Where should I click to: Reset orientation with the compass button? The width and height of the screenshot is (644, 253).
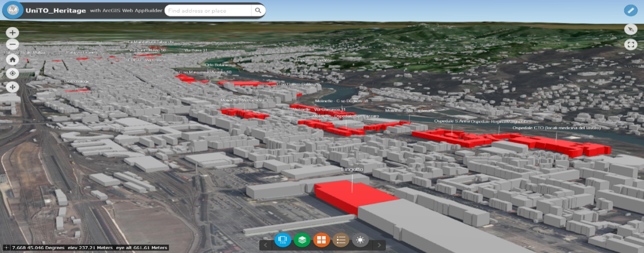coord(631,29)
